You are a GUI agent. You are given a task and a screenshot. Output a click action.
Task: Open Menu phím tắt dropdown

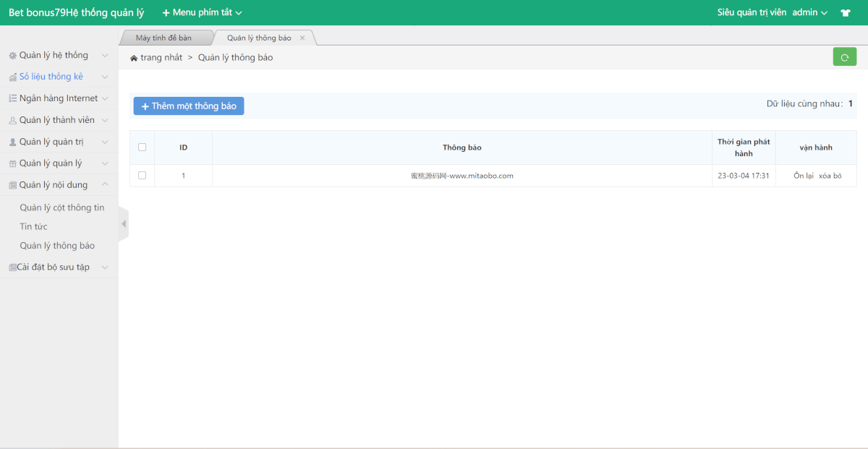pyautogui.click(x=203, y=12)
